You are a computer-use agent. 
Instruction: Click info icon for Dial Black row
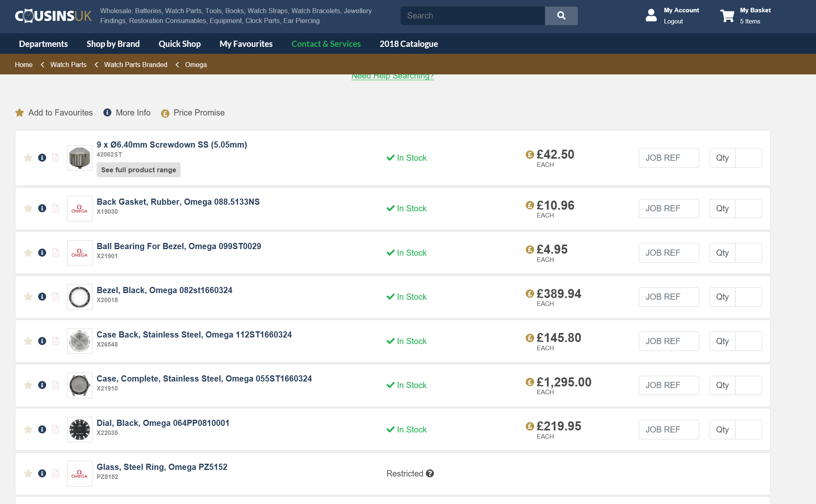pyautogui.click(x=42, y=430)
